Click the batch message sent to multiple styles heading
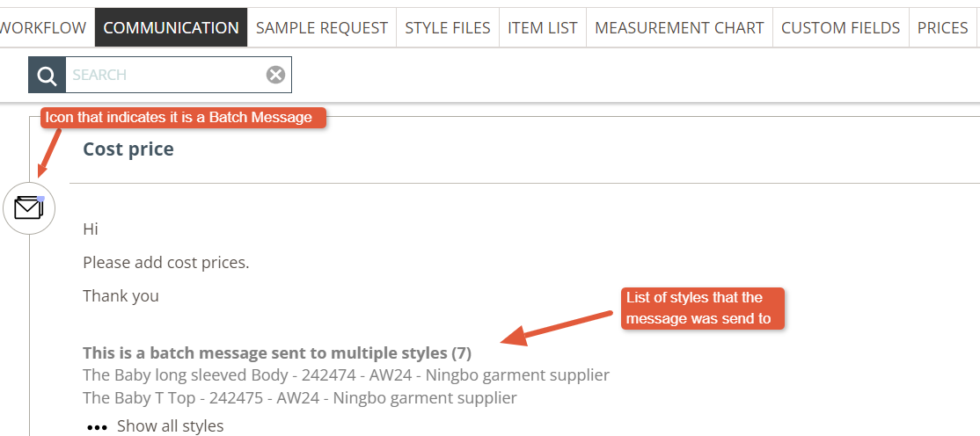The width and height of the screenshot is (980, 436). coord(277,353)
